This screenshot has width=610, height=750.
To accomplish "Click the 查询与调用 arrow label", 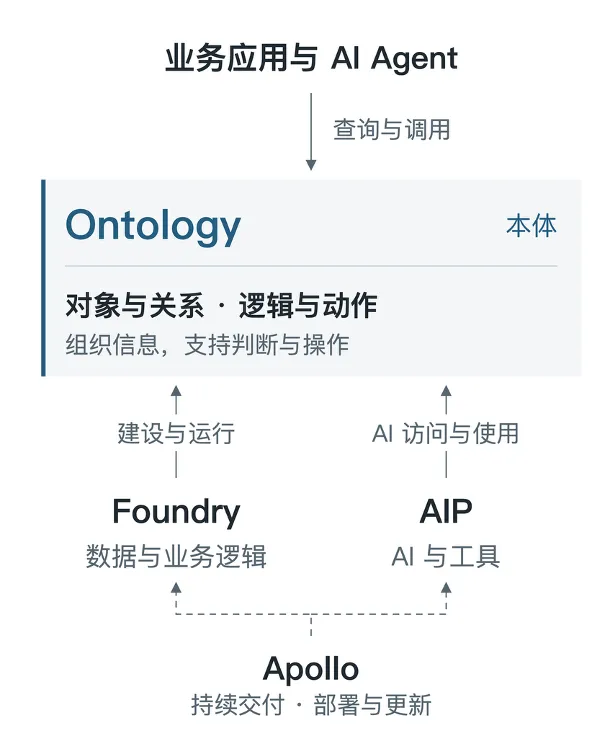I will pos(391,130).
